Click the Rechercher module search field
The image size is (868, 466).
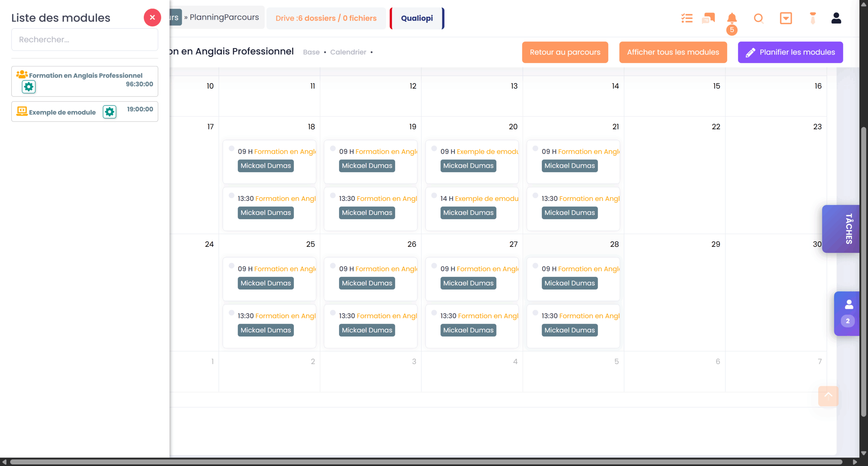pos(85,40)
